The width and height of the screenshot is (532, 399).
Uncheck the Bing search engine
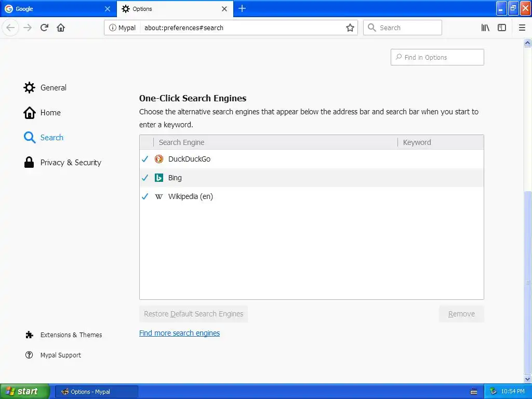coord(145,178)
